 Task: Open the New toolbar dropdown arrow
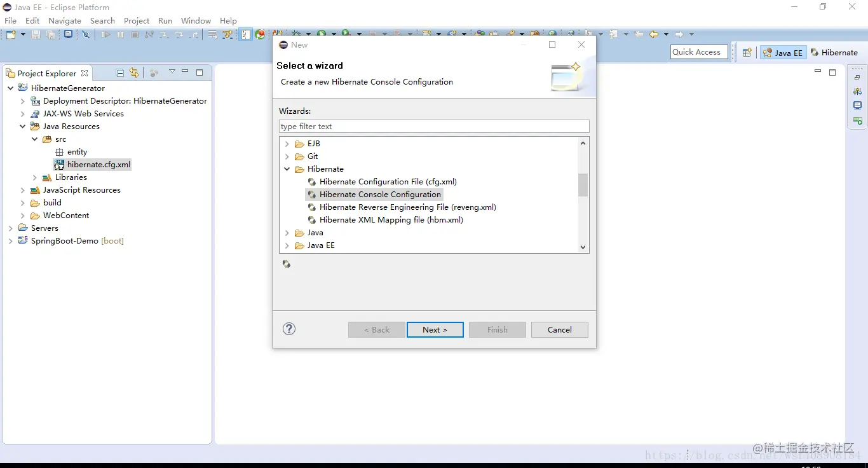pyautogui.click(x=23, y=34)
